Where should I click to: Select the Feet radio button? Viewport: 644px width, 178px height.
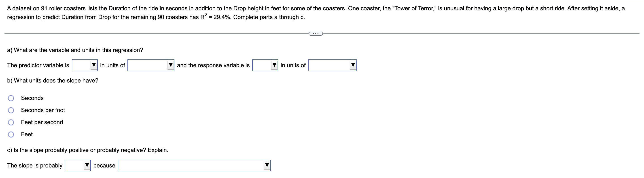[x=11, y=134]
